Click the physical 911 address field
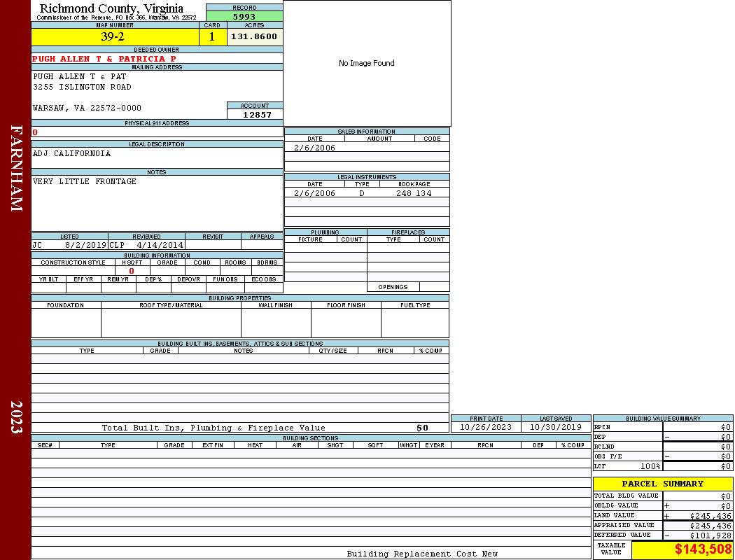The height and width of the screenshot is (560, 735). [x=157, y=132]
